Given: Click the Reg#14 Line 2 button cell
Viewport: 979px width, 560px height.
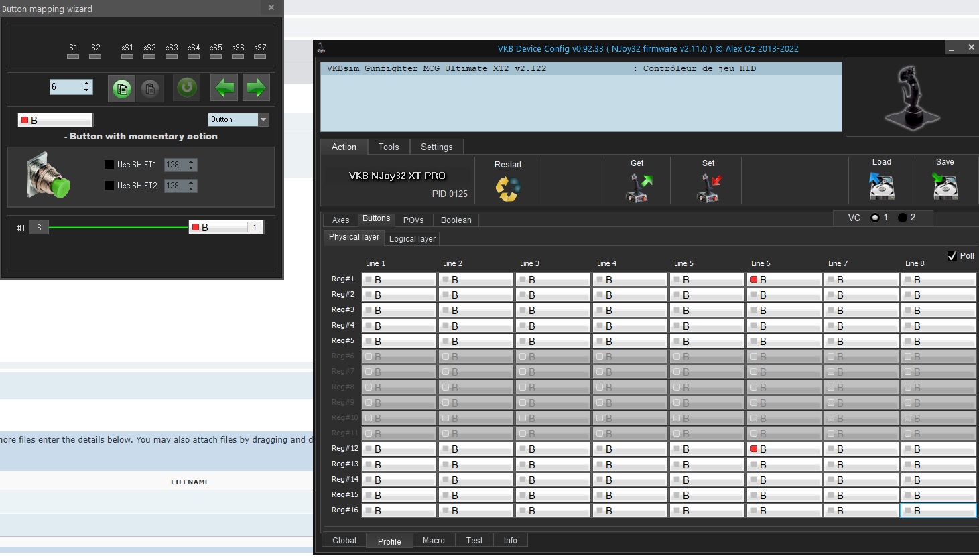Looking at the screenshot, I should tap(476, 480).
